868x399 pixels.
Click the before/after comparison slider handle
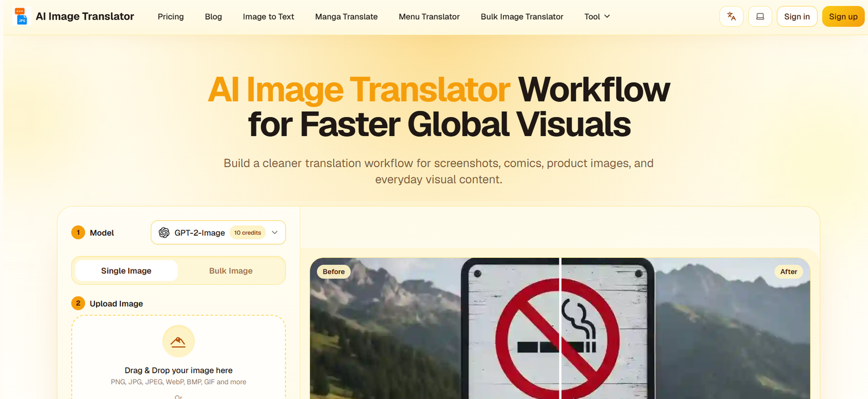pos(560,328)
